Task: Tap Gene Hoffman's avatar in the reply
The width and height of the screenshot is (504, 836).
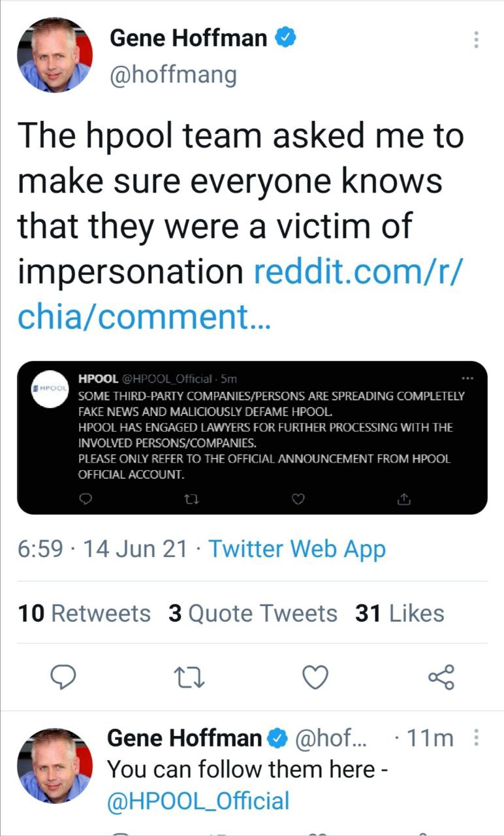Action: pos(54,765)
